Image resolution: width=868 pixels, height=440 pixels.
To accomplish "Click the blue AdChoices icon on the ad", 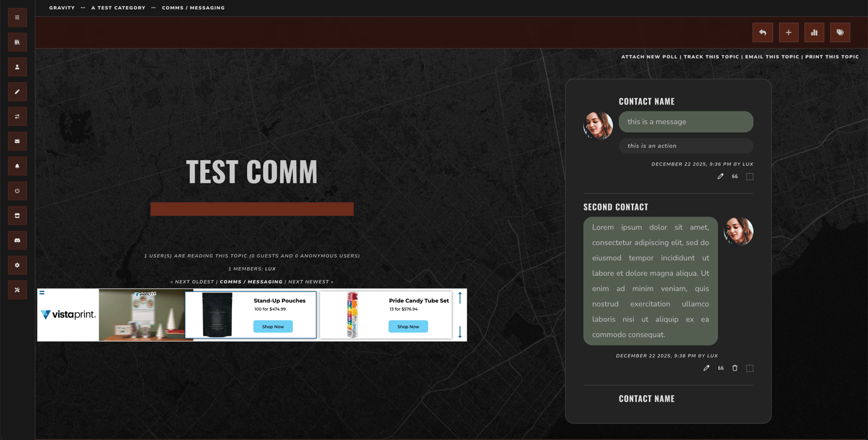I will (42, 293).
